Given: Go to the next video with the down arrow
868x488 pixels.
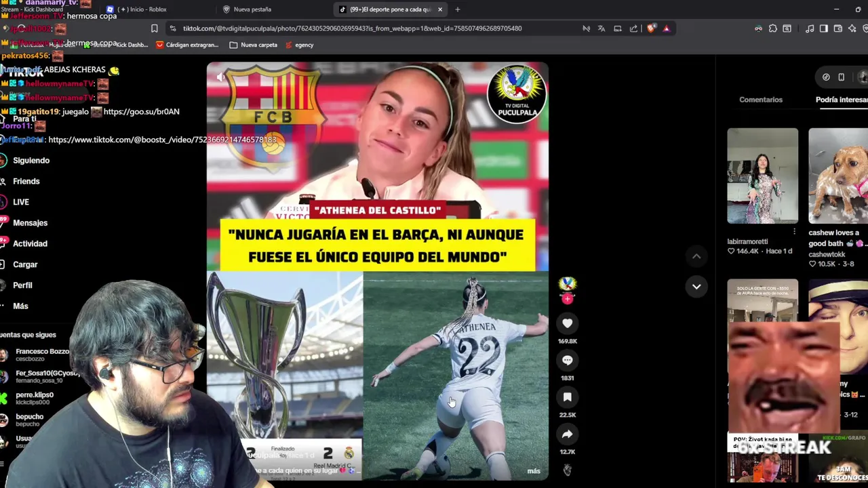Looking at the screenshot, I should point(696,287).
